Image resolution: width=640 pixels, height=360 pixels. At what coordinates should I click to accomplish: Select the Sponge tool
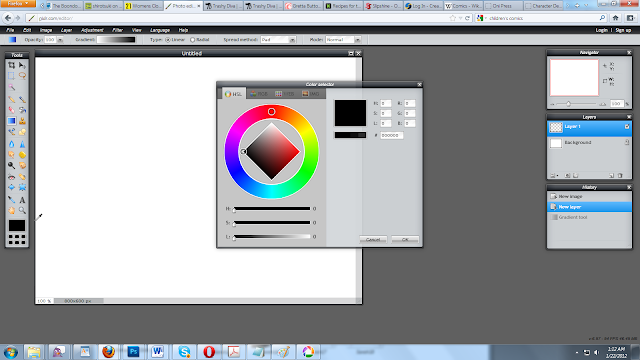[22, 155]
